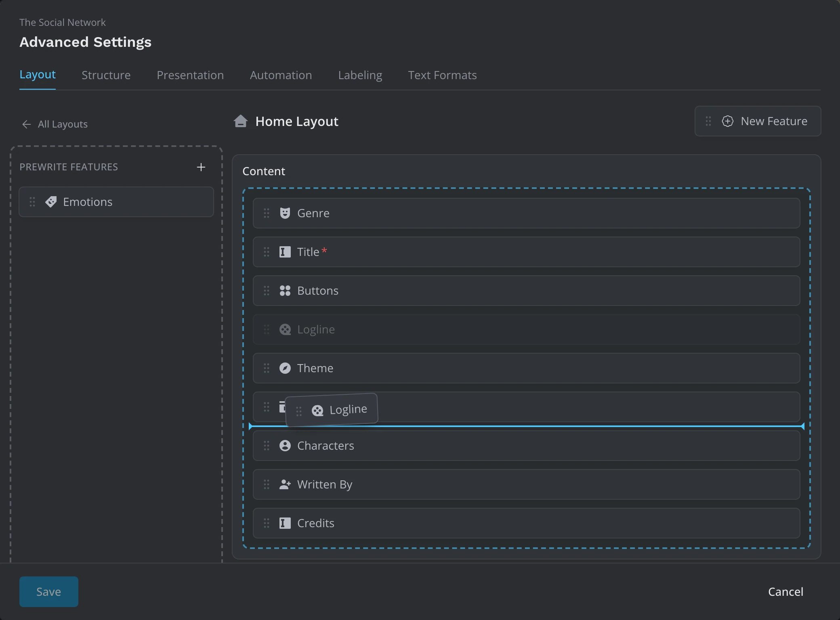
Task: Click the Buttons four-dot icon
Action: pyautogui.click(x=285, y=291)
